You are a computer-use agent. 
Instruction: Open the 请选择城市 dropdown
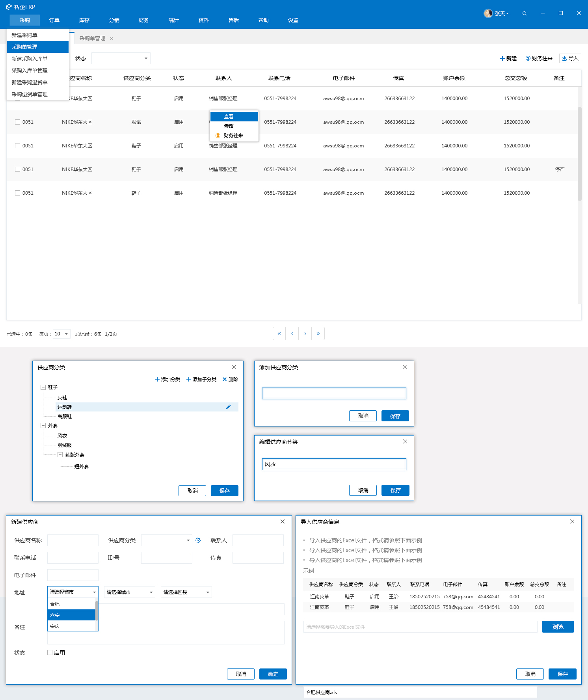click(x=130, y=592)
